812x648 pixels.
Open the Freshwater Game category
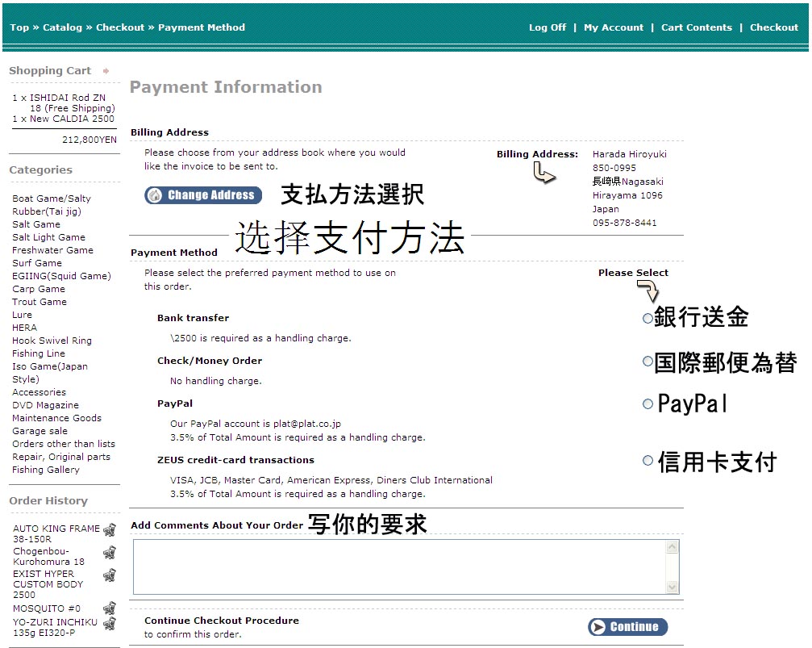point(53,250)
